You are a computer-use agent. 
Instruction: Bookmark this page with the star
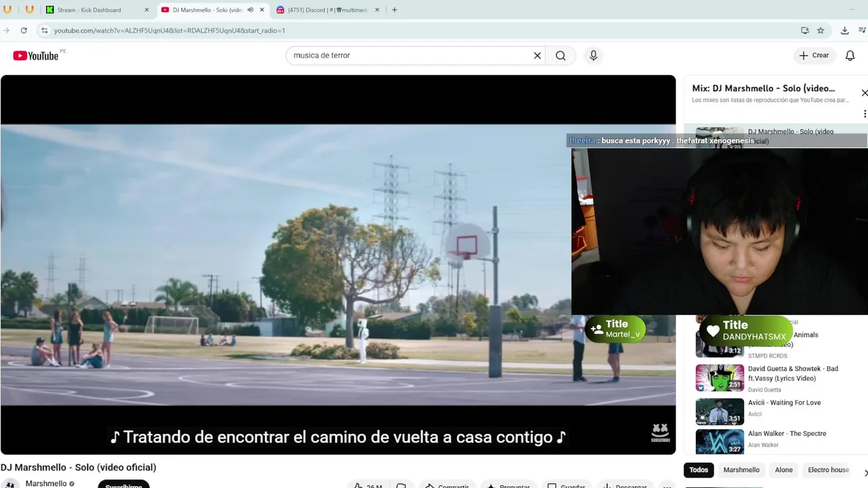(821, 30)
